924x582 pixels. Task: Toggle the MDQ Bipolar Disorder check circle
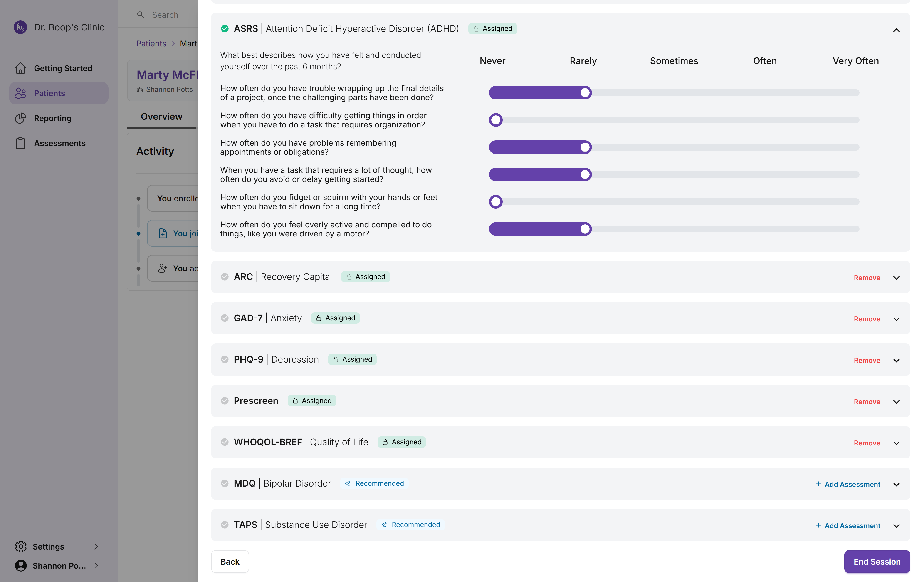click(x=225, y=483)
